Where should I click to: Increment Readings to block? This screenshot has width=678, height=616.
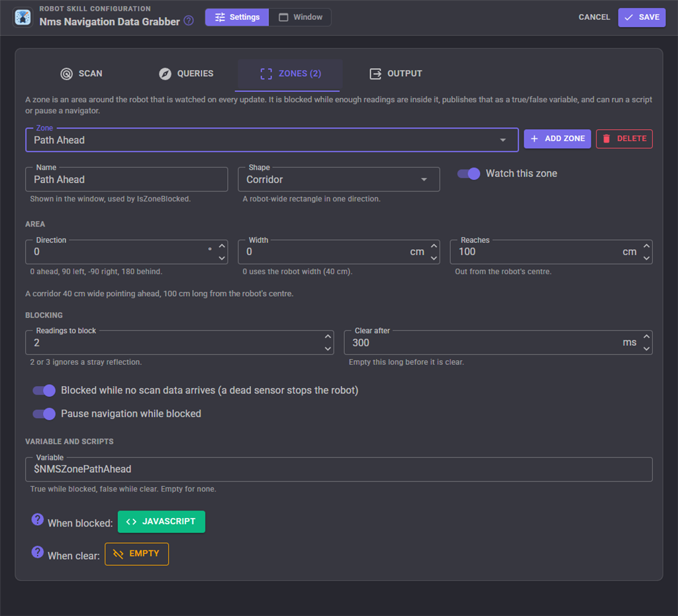(x=328, y=336)
